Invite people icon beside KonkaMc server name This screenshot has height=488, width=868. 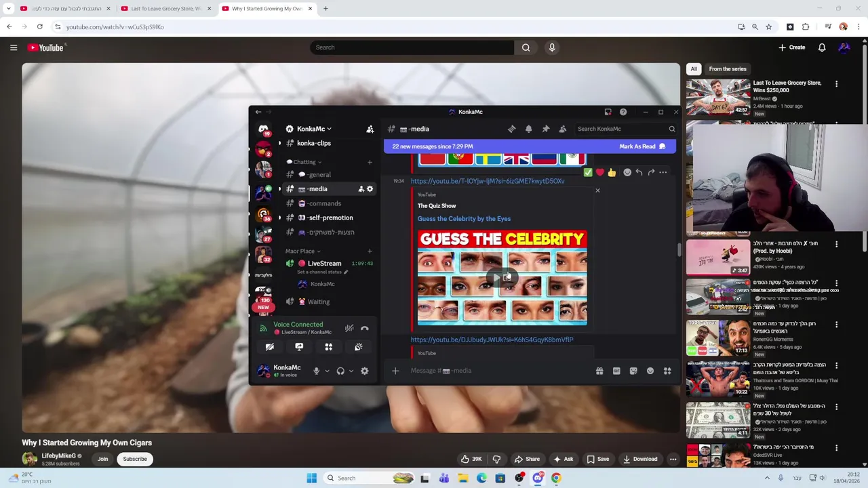pos(370,129)
